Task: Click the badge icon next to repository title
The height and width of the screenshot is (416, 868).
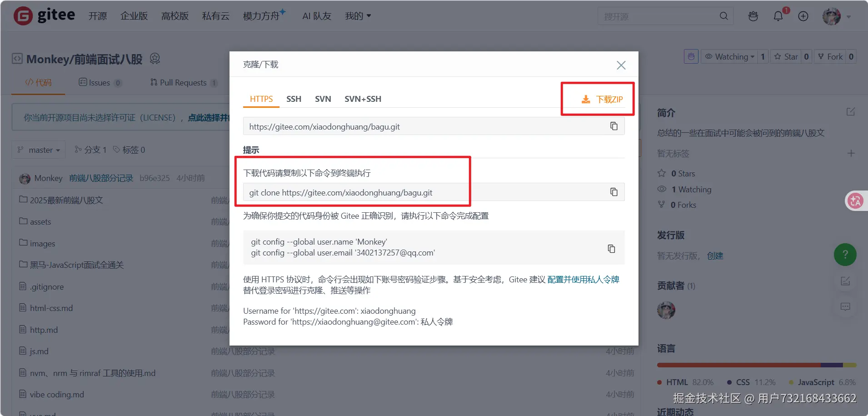Action: pyautogui.click(x=155, y=58)
